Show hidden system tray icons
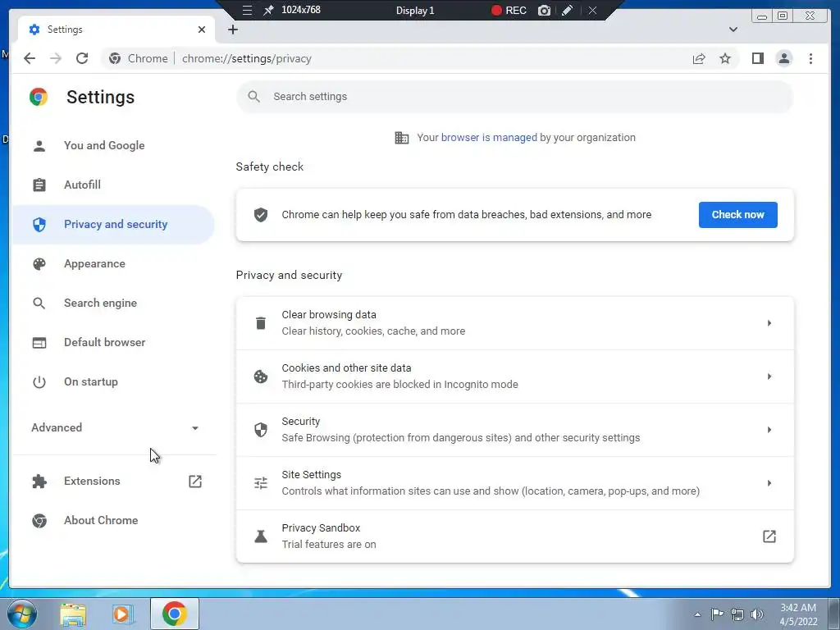 click(697, 614)
